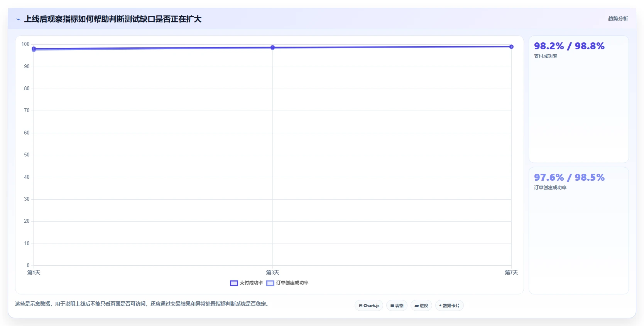Image resolution: width=644 pixels, height=326 pixels.
Task: Toggle 订单创建成功率 legend series
Action: [x=287, y=283]
